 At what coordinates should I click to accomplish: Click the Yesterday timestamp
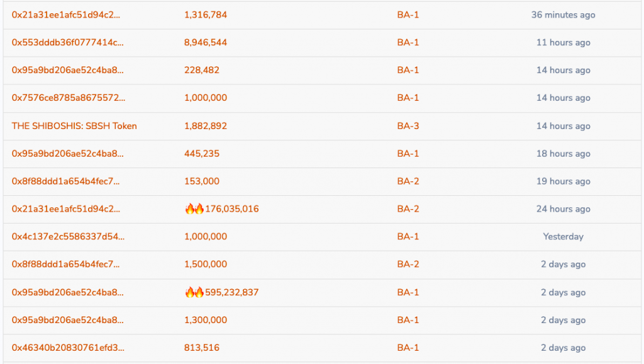tap(563, 237)
